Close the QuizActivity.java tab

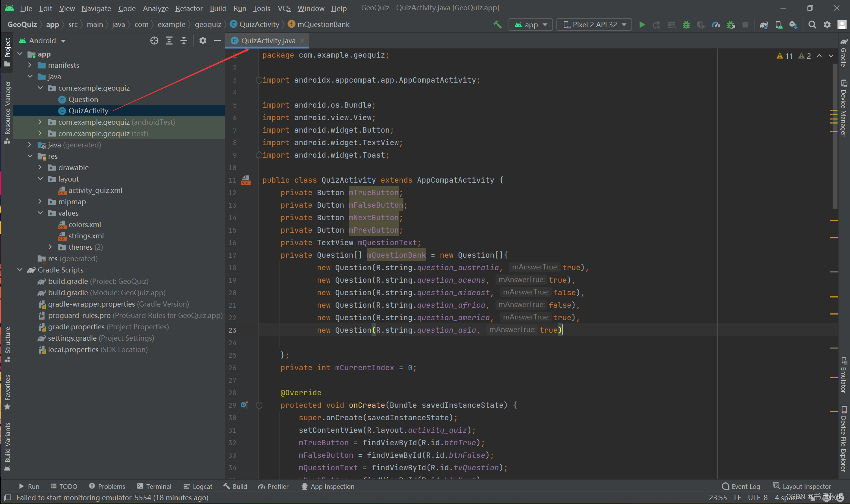click(x=302, y=41)
